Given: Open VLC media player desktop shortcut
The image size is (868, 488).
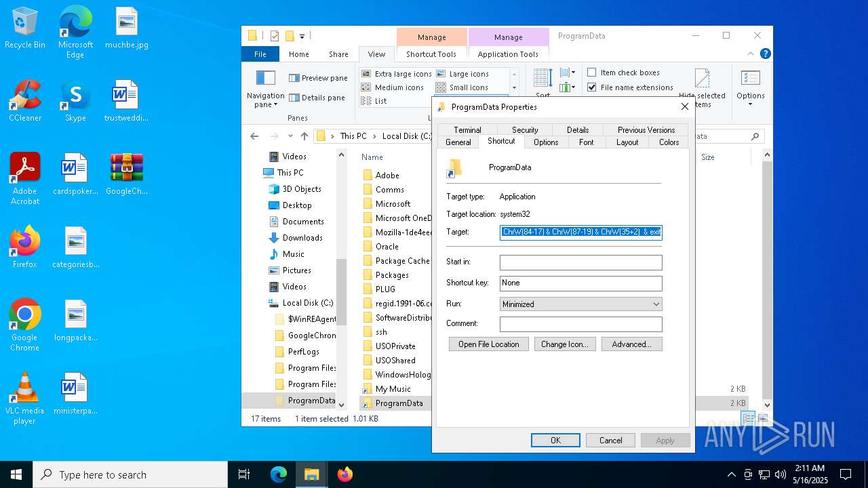Looking at the screenshot, I should click(24, 399).
